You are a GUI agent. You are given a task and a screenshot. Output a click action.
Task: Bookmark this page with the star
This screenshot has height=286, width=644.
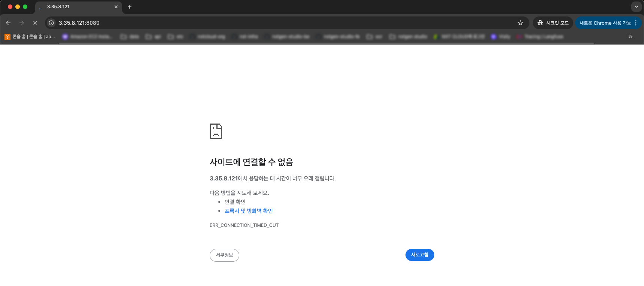pos(520,23)
